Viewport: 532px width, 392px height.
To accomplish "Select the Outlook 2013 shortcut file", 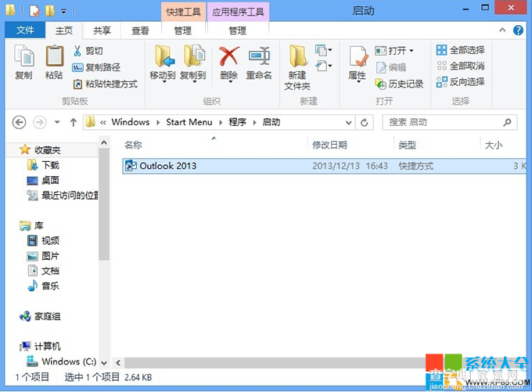I will [x=325, y=166].
